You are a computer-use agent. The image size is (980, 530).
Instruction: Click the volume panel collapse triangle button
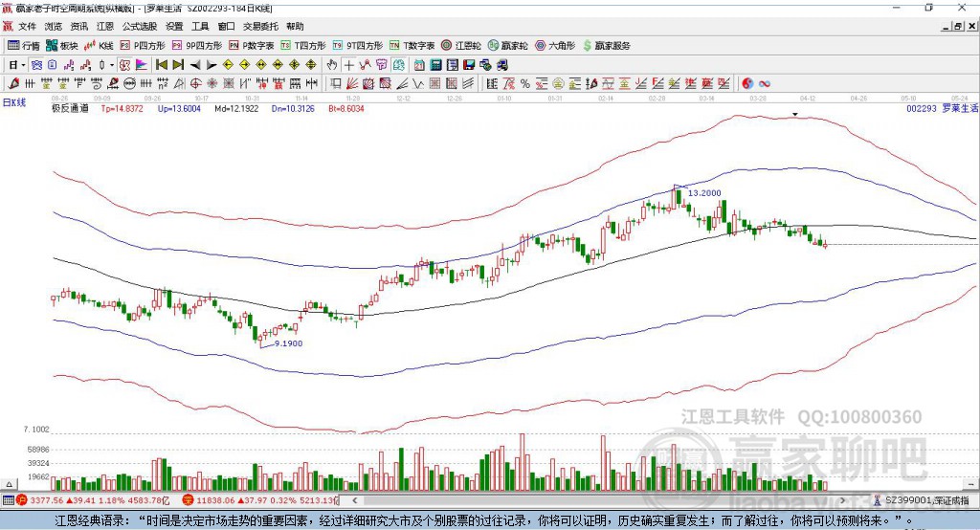click(x=9, y=484)
